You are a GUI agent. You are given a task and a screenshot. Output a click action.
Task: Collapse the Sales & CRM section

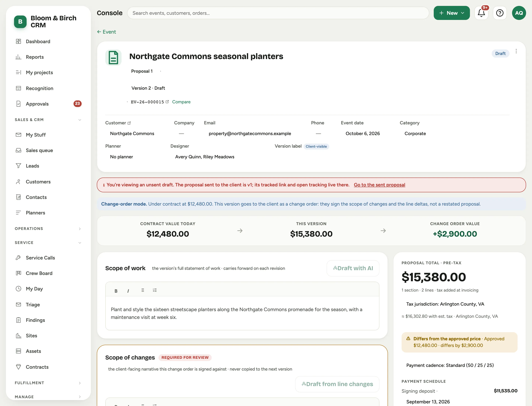tap(48, 120)
